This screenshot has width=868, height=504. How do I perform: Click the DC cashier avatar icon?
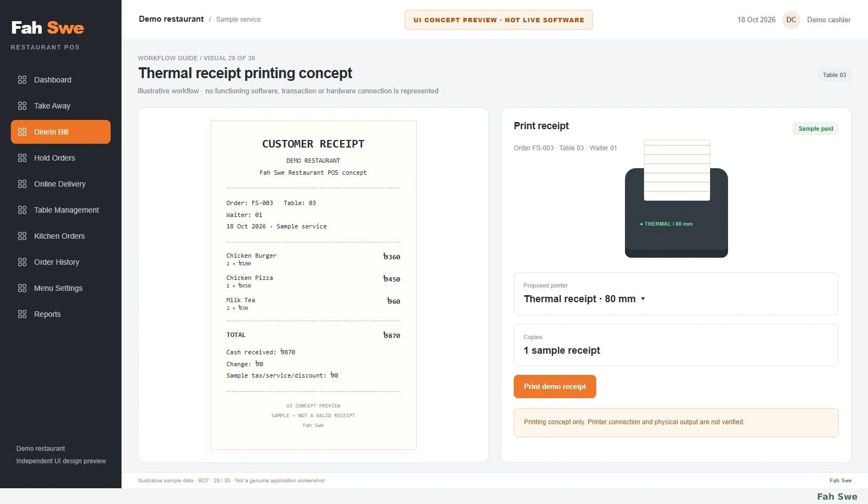tap(792, 20)
